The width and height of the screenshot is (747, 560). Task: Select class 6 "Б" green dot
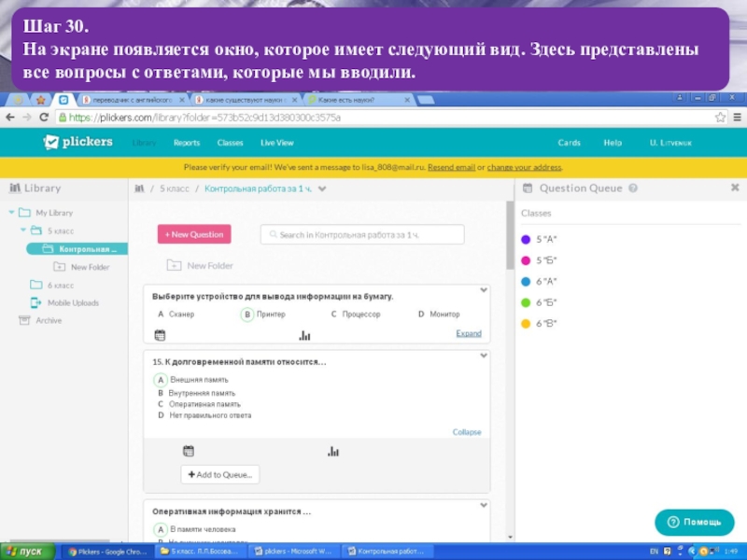526,302
